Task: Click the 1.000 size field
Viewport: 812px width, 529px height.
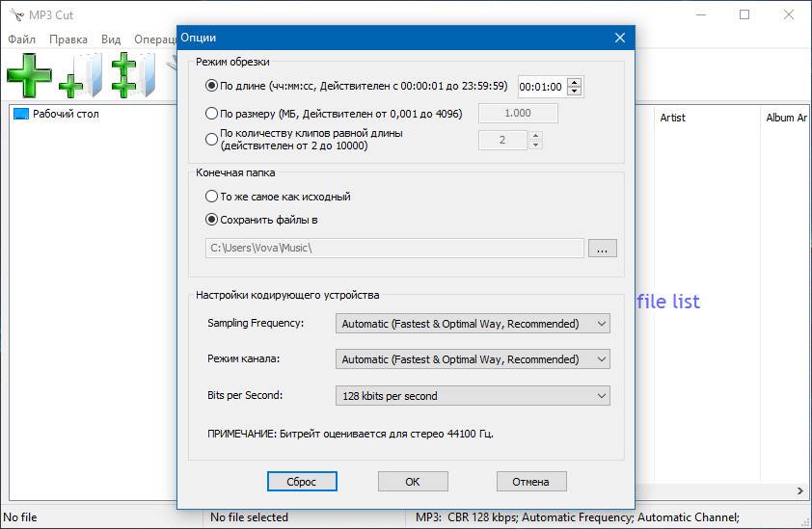Action: tap(518, 113)
